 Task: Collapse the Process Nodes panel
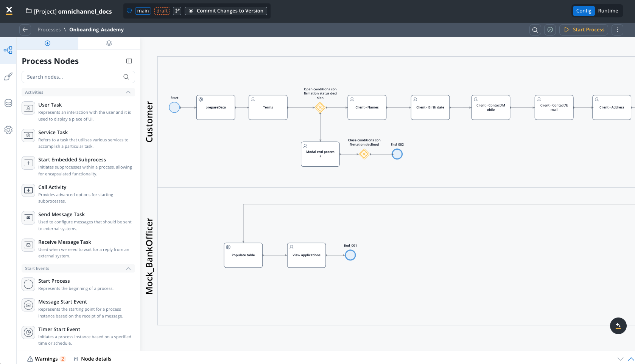[x=129, y=61]
